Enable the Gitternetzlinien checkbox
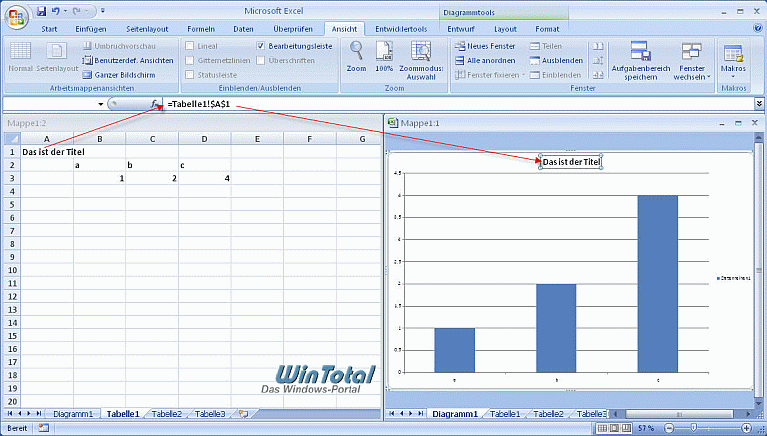The width and height of the screenshot is (767, 436). tap(190, 60)
